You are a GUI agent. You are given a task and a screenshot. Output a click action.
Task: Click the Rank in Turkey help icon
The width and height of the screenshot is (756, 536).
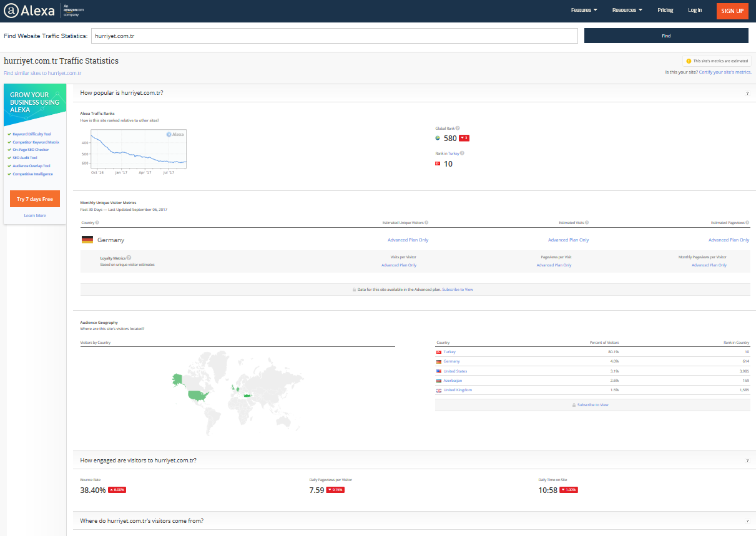[462, 153]
